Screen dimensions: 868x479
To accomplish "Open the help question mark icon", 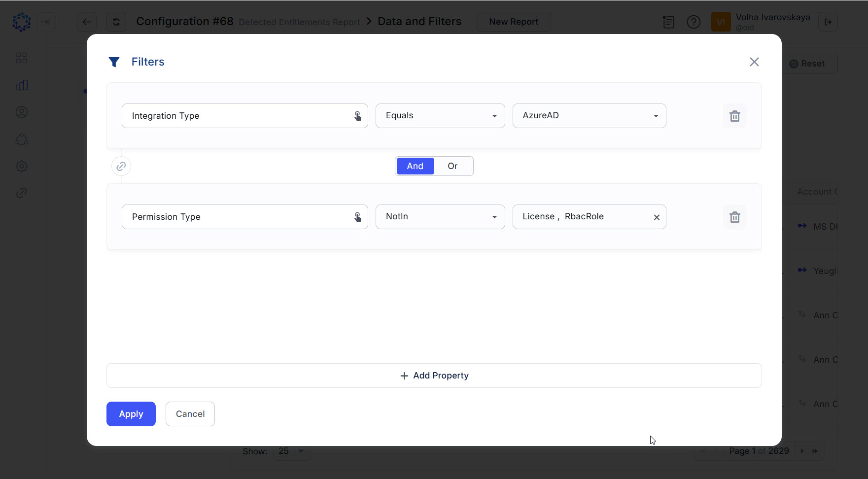I will pyautogui.click(x=694, y=22).
